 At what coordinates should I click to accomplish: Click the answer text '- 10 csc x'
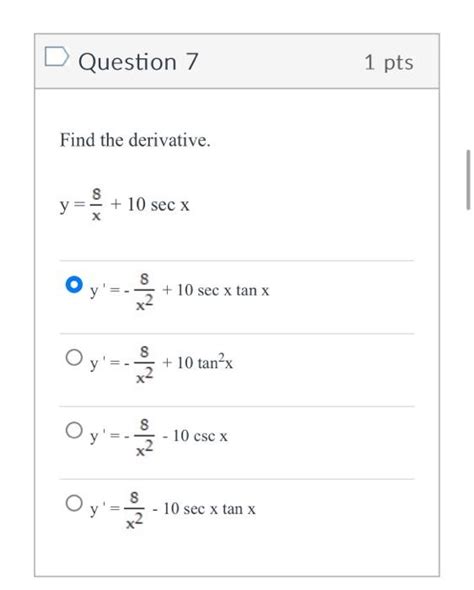[x=195, y=436]
